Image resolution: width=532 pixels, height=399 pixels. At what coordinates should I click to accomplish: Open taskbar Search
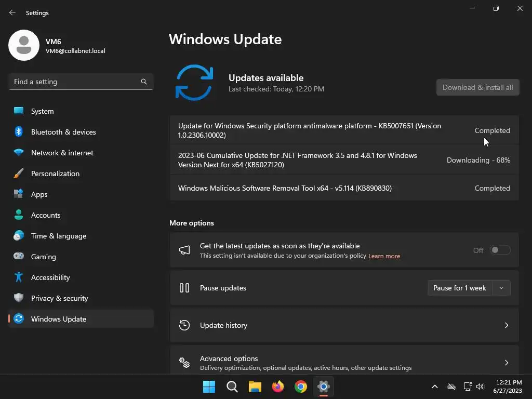point(232,387)
